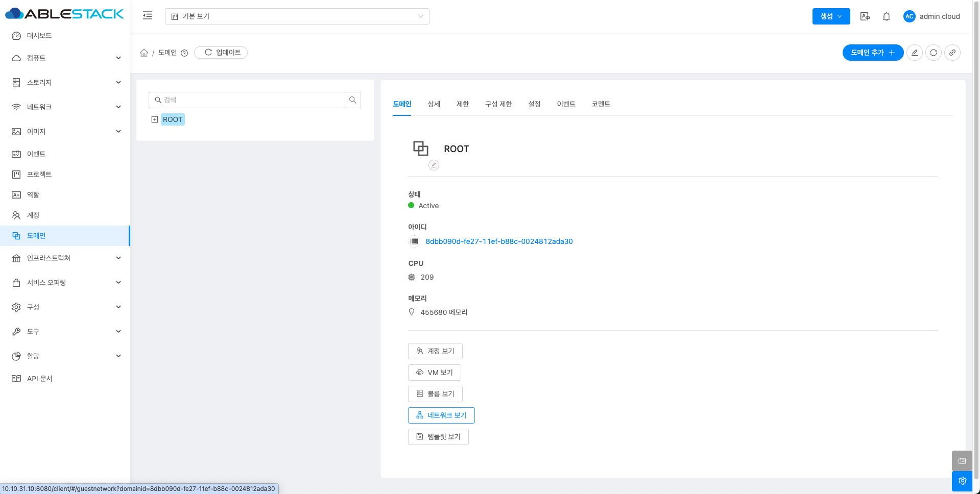
Task: Collapse the sidebar with the menu fold icon
Action: click(148, 16)
